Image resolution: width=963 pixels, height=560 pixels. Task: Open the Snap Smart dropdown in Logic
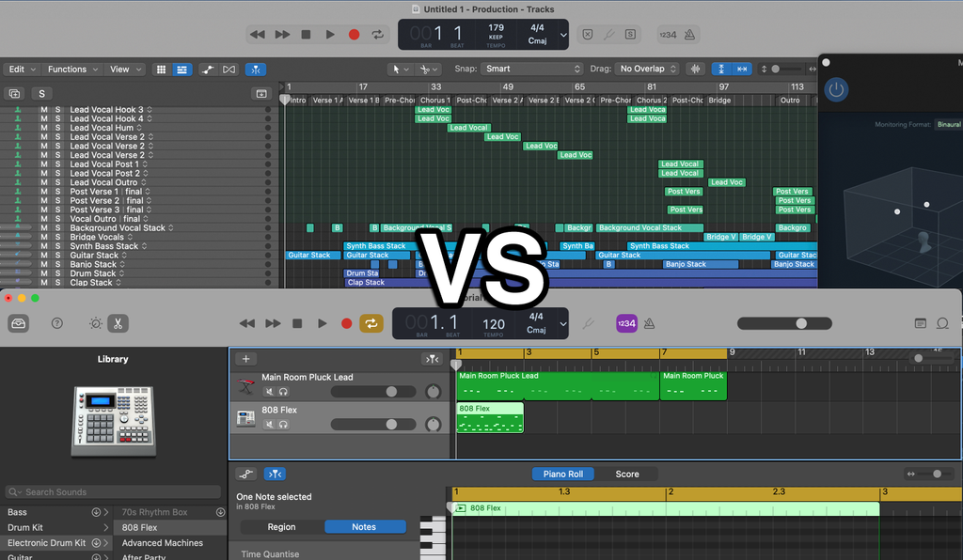[x=532, y=69]
